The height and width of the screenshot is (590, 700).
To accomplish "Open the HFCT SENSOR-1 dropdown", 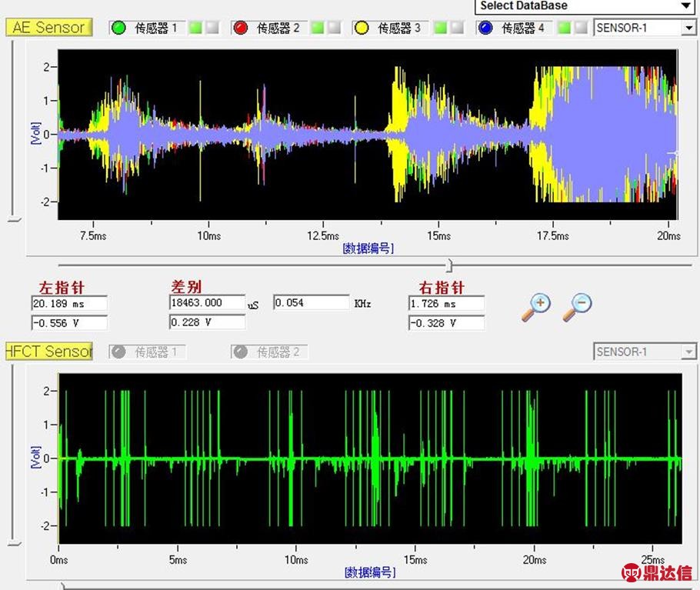I will coord(644,352).
